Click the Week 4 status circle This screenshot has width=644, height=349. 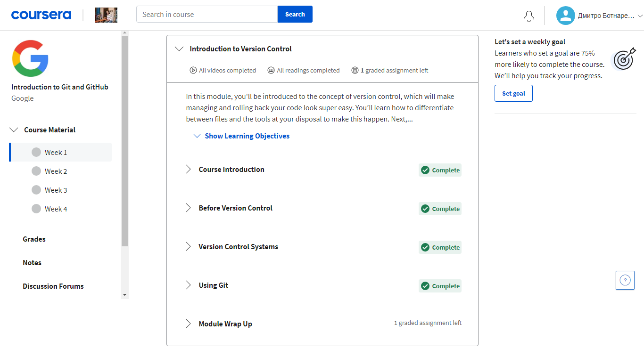tap(36, 209)
